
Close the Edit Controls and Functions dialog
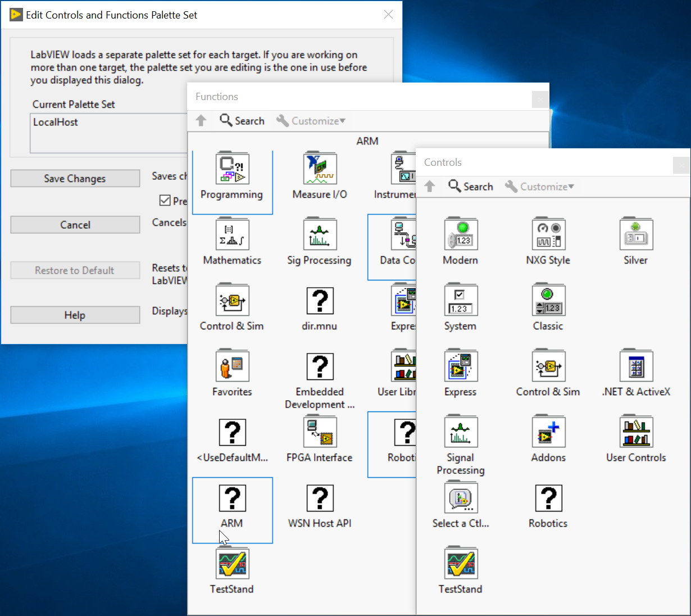point(388,15)
